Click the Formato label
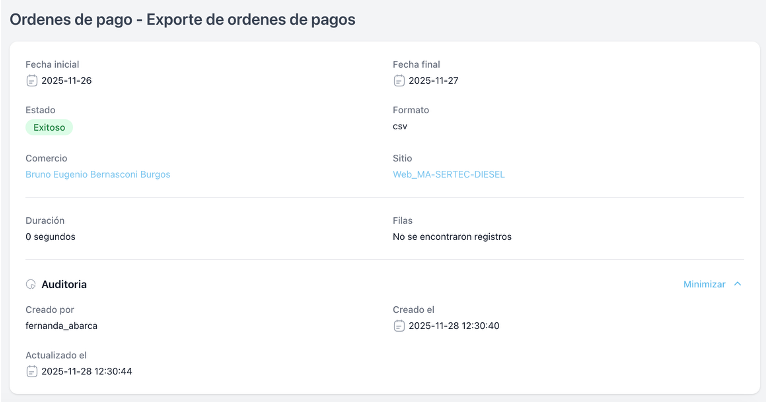 (x=411, y=110)
